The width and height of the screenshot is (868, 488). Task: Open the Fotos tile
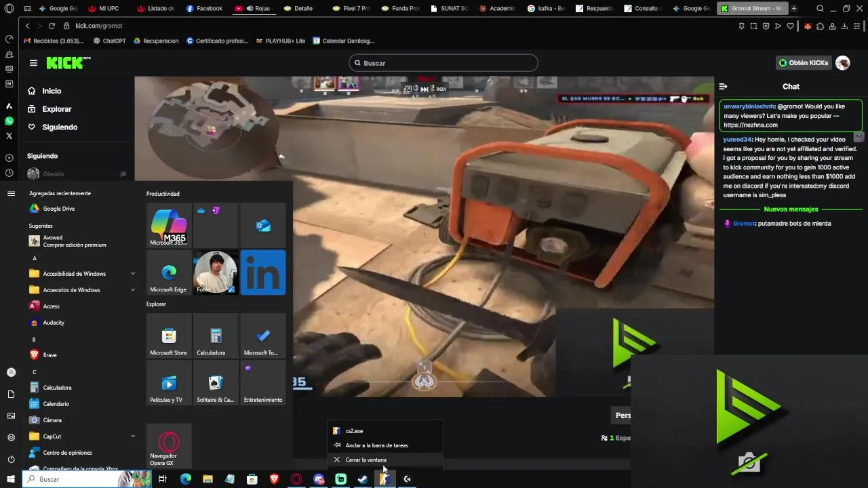(216, 272)
